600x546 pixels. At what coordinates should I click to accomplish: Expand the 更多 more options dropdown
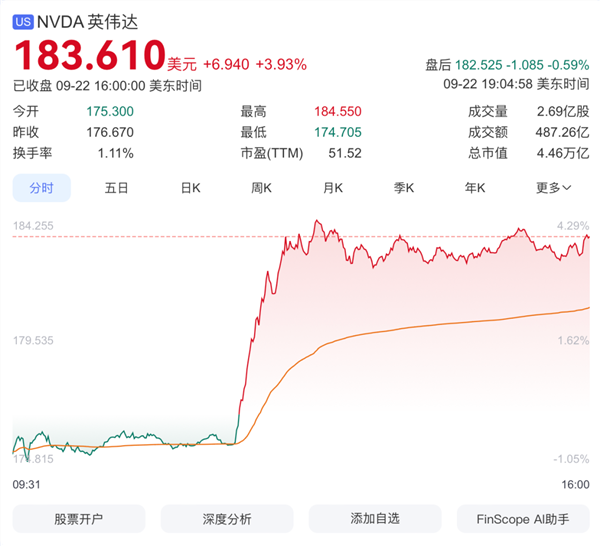pyautogui.click(x=553, y=188)
